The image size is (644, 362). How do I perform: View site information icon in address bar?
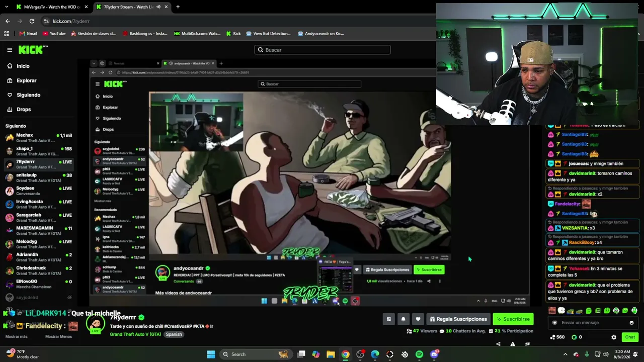point(46,21)
